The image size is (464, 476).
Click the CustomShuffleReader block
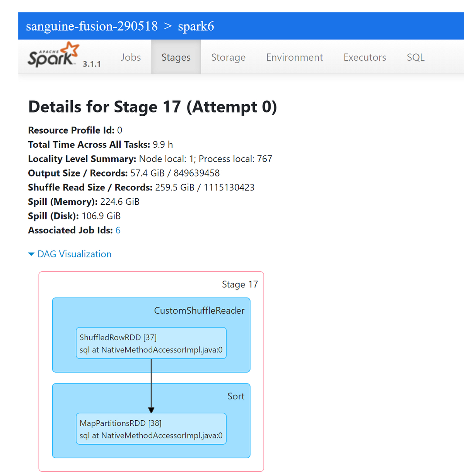(x=199, y=310)
